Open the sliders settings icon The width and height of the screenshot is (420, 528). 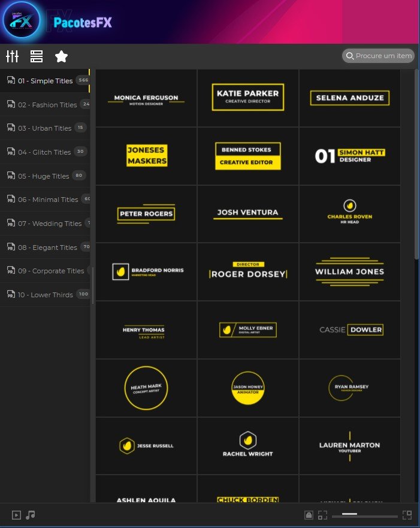12,56
